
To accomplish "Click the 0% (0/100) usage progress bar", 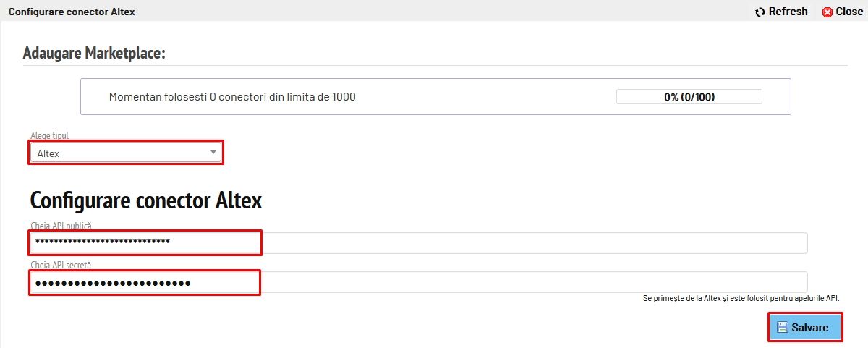I will click(689, 97).
